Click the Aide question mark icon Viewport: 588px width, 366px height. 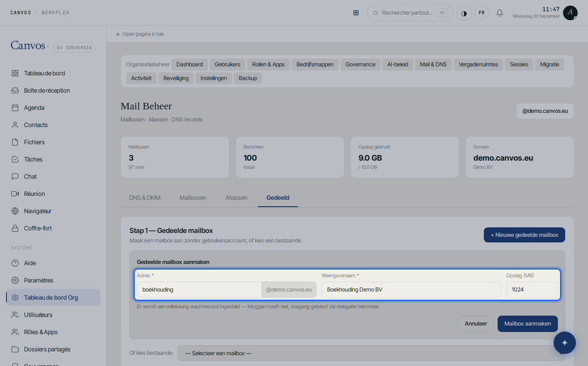point(15,263)
